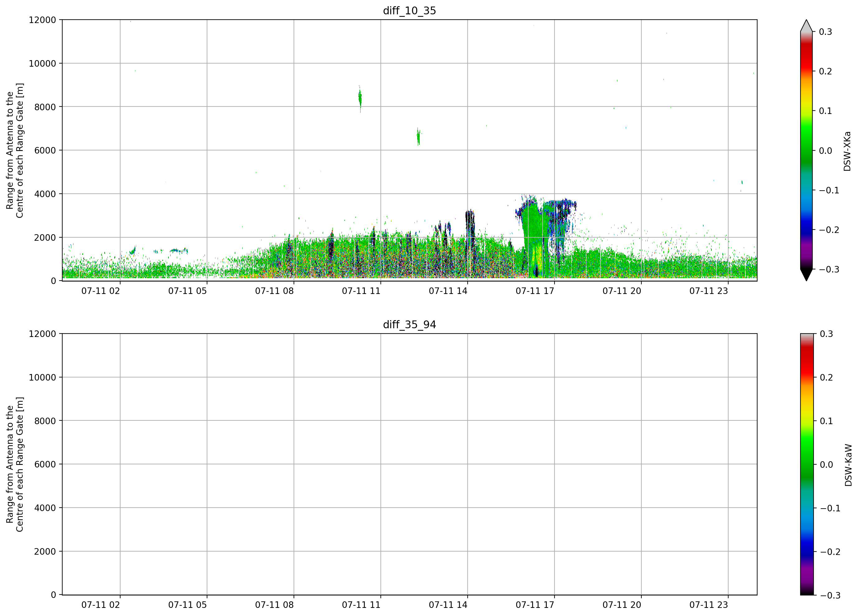
Task: Click the "12000" y-tick of diff_10_35
Action: 42,20
